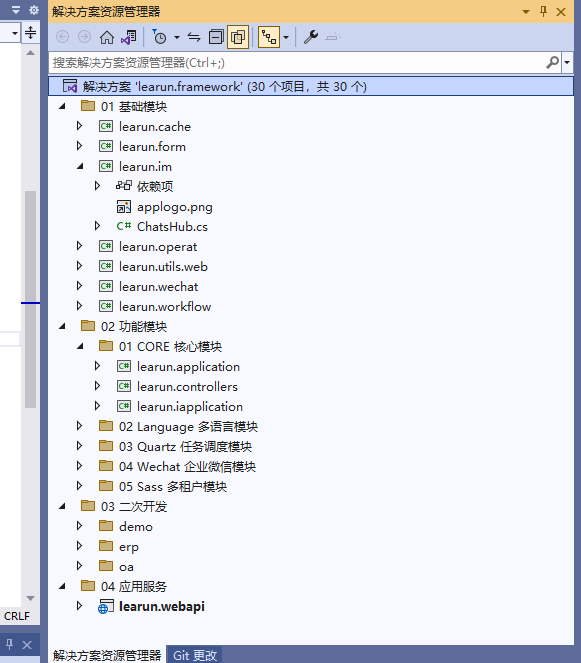Click the back navigation arrow
581x663 pixels.
[x=63, y=37]
